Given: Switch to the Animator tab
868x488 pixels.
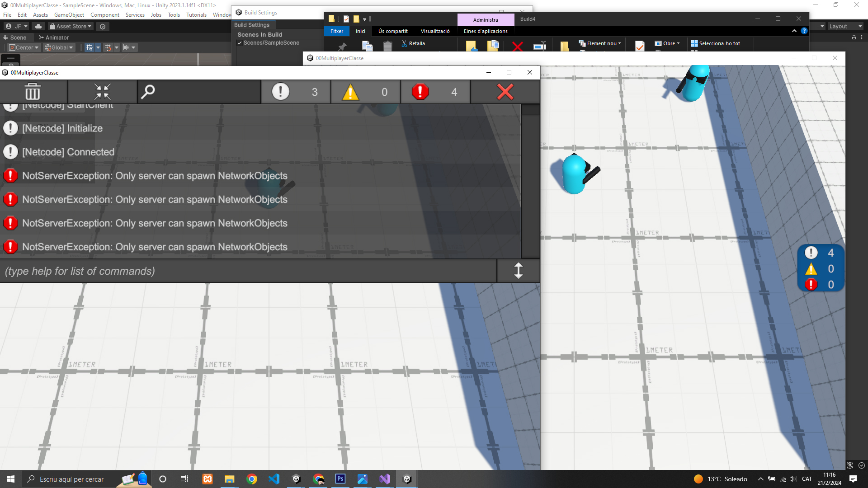Looking at the screenshot, I should tap(54, 38).
